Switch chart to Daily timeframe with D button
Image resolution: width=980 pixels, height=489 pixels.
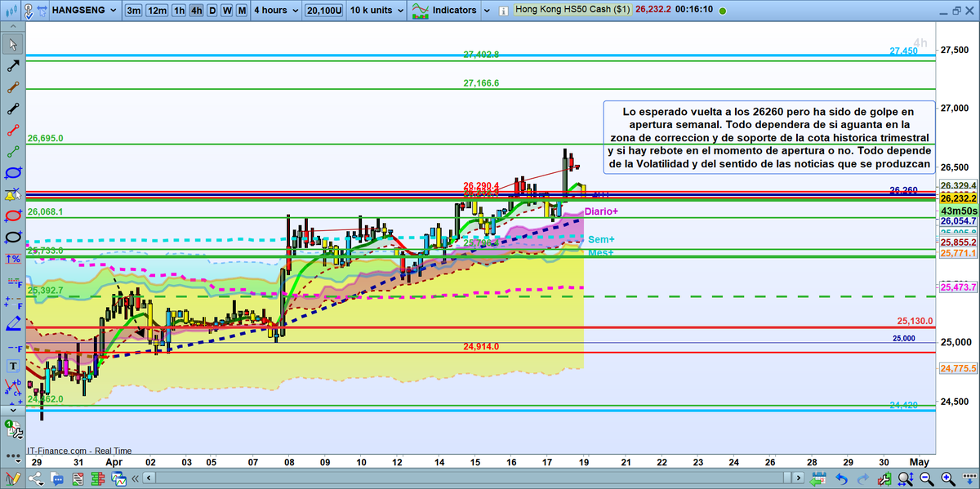click(x=212, y=11)
